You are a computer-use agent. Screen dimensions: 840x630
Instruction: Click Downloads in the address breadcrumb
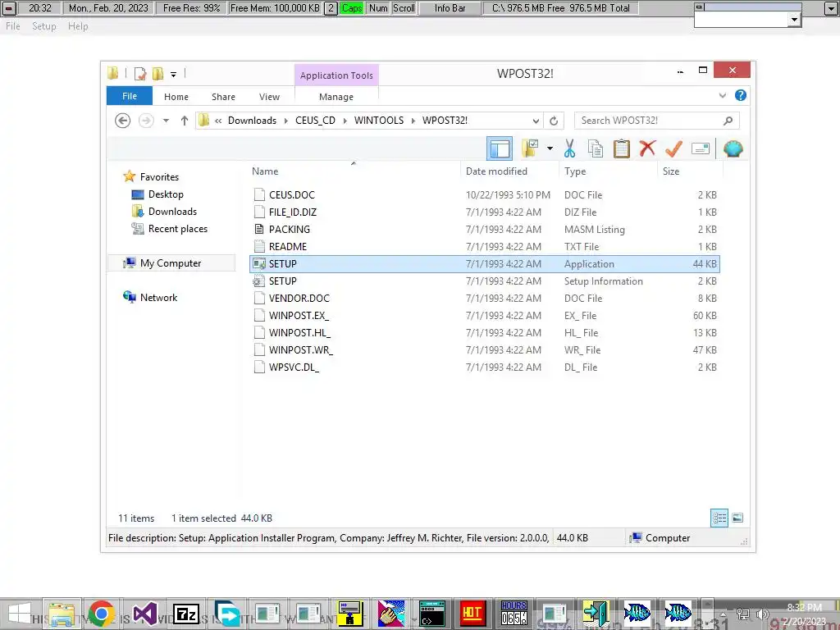point(252,121)
